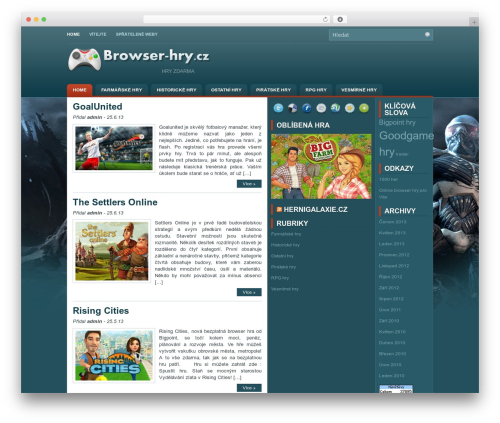Open the Srpen 2012 archive

point(391,299)
